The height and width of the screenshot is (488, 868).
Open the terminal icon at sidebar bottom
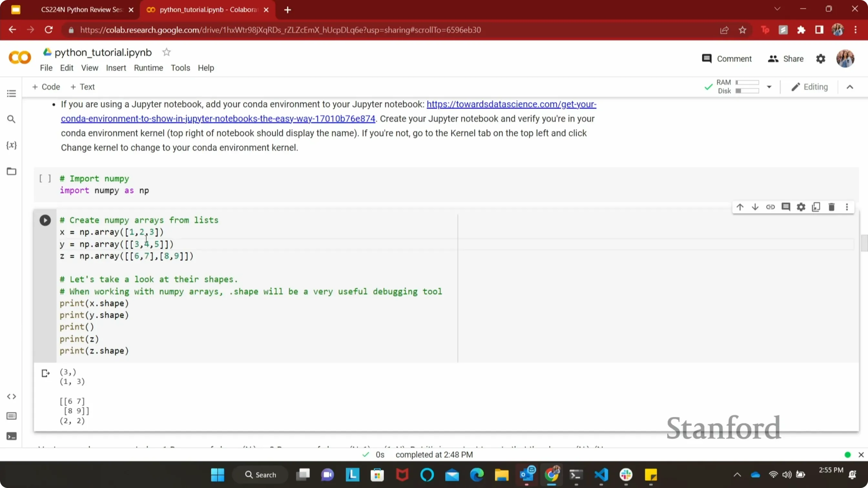(11, 436)
